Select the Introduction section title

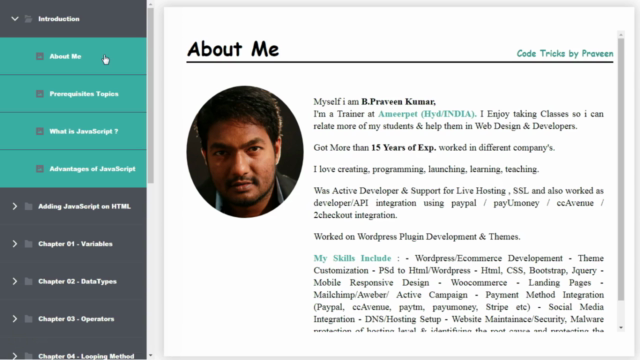tap(59, 19)
